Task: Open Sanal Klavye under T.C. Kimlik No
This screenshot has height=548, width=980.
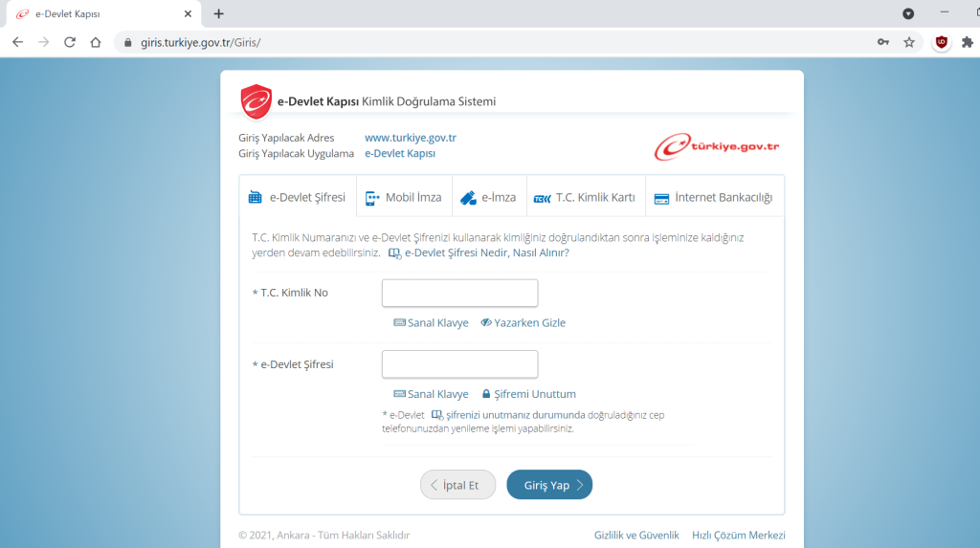Action: [432, 323]
